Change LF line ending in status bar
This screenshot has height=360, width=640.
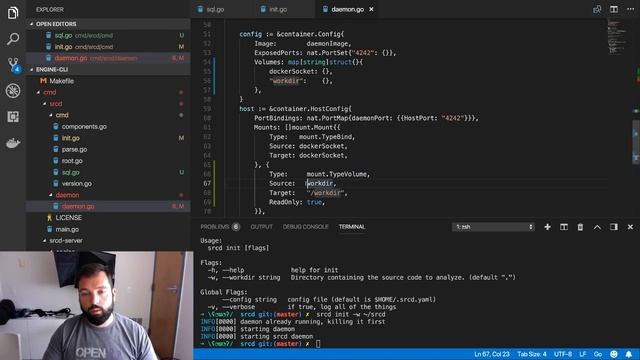tap(582, 354)
